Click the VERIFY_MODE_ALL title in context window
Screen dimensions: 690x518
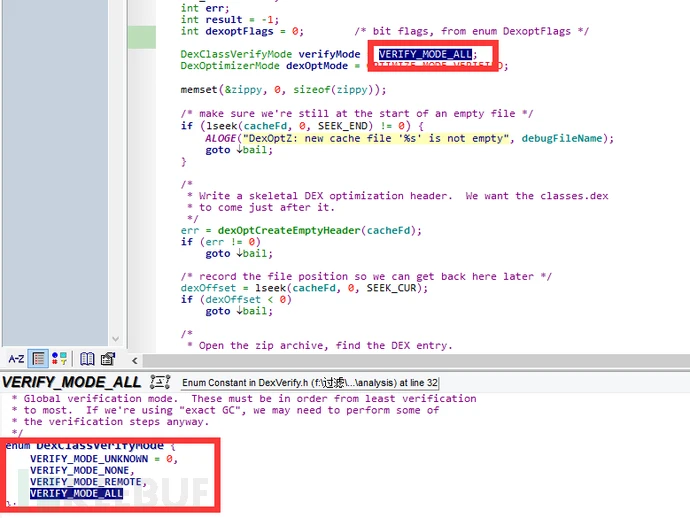tap(71, 382)
